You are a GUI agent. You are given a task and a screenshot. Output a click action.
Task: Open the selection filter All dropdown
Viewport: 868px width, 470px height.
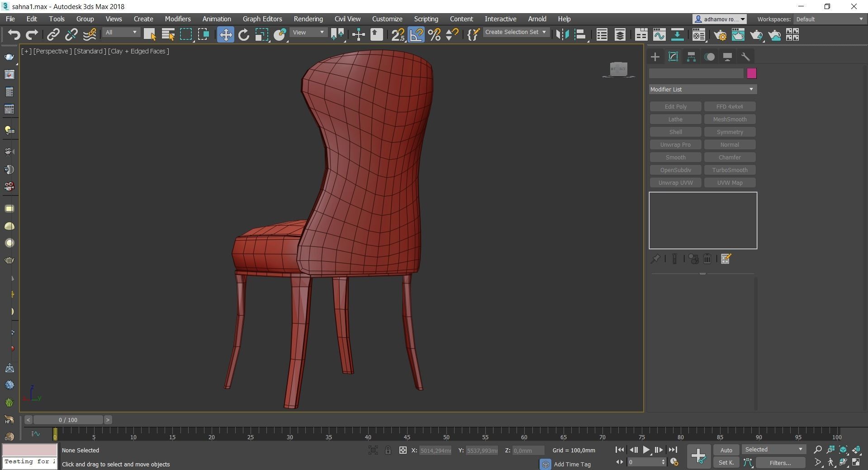(121, 33)
